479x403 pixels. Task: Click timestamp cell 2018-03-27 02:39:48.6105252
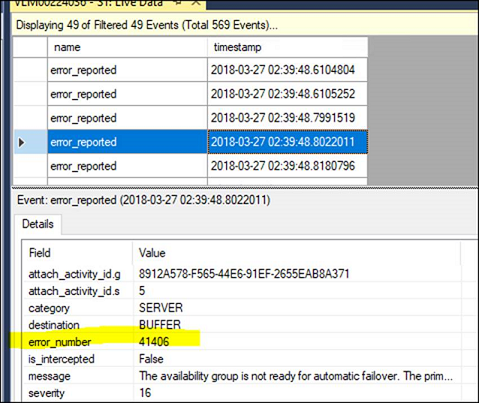[x=288, y=94]
